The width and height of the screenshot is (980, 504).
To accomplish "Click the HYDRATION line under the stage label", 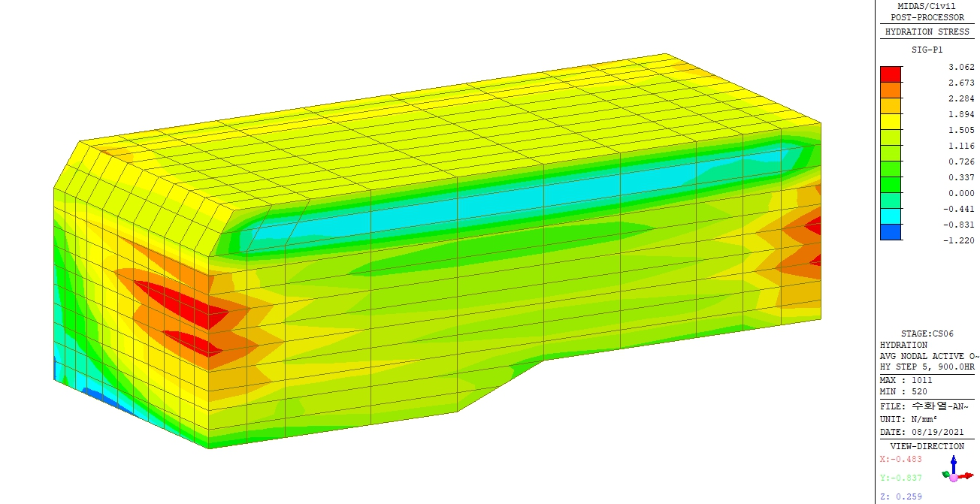I will pyautogui.click(x=903, y=345).
